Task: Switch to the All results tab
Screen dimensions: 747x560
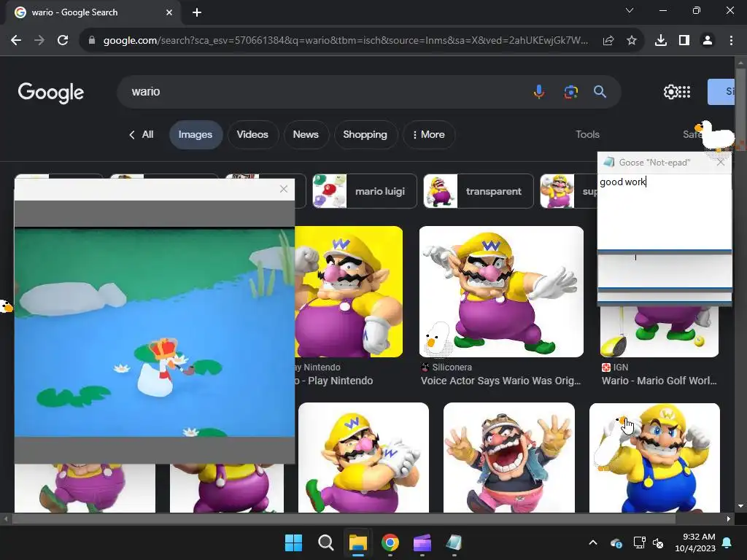Action: [142, 135]
